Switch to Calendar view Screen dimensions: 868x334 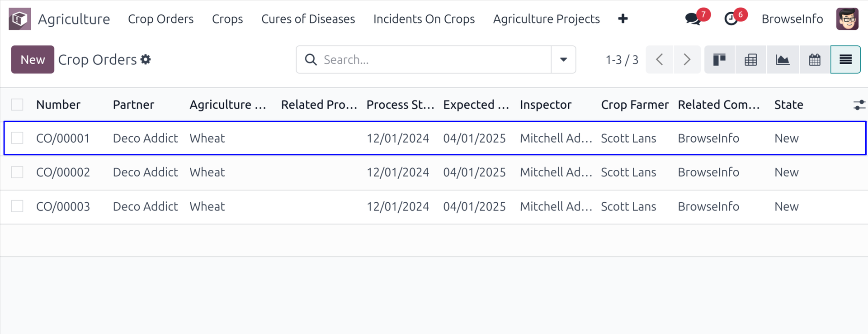[815, 60]
